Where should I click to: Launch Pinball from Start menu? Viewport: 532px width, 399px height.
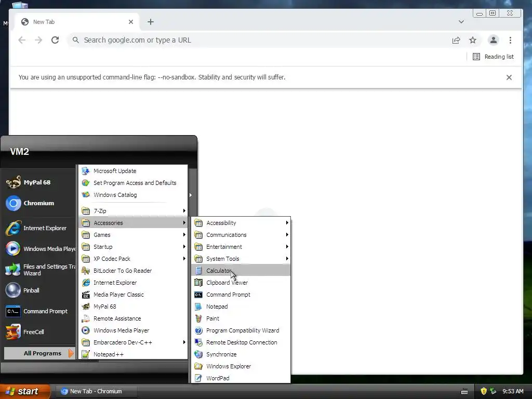pos(39,290)
